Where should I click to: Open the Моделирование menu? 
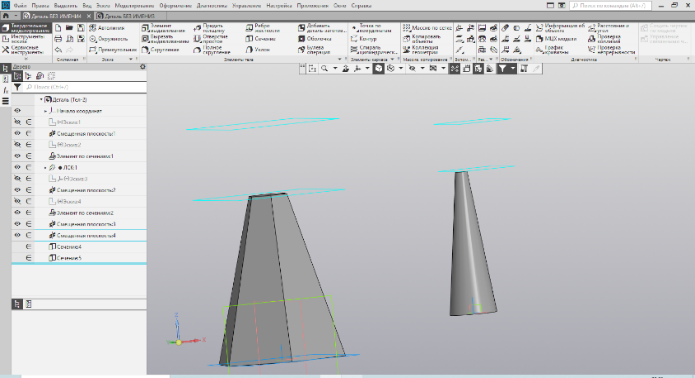(134, 6)
